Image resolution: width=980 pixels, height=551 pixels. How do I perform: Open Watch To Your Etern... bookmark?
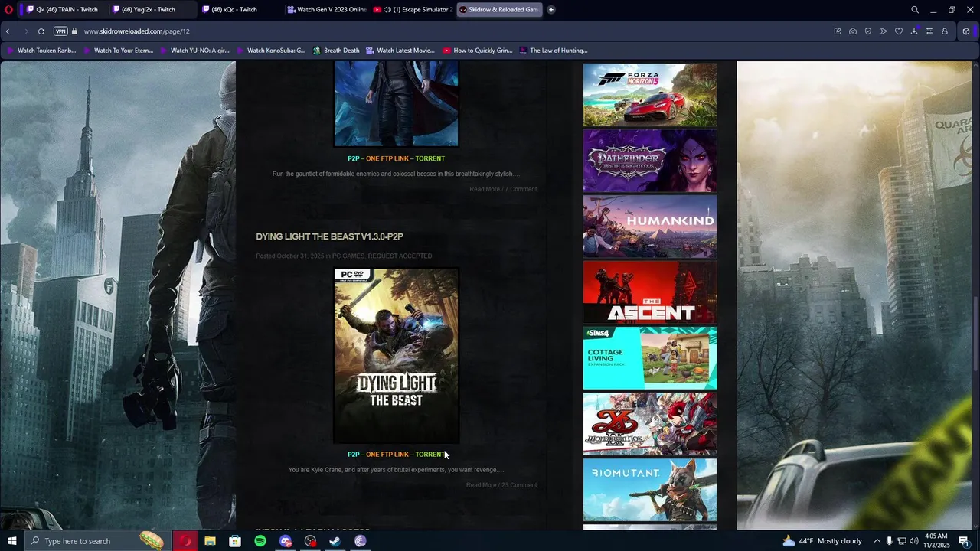coord(118,51)
